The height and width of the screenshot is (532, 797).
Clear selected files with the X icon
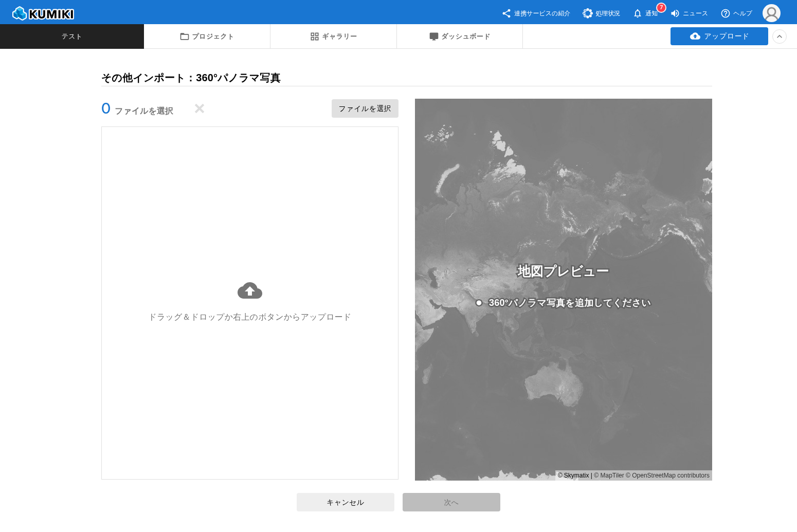click(200, 108)
